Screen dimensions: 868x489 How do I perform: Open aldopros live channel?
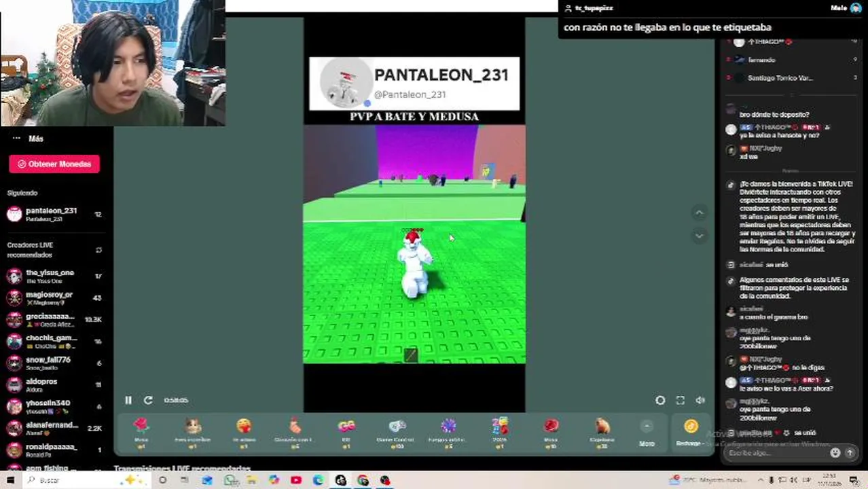pyautogui.click(x=54, y=385)
